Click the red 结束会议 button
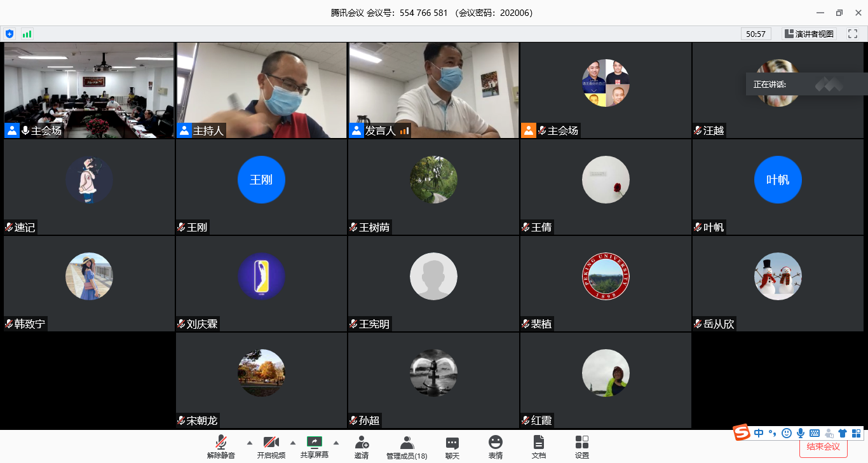 coord(823,446)
